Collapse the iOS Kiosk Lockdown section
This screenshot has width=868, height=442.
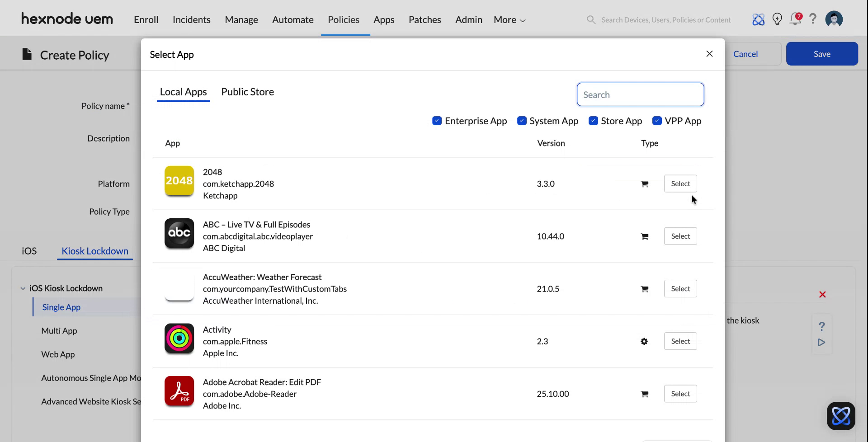tap(23, 288)
